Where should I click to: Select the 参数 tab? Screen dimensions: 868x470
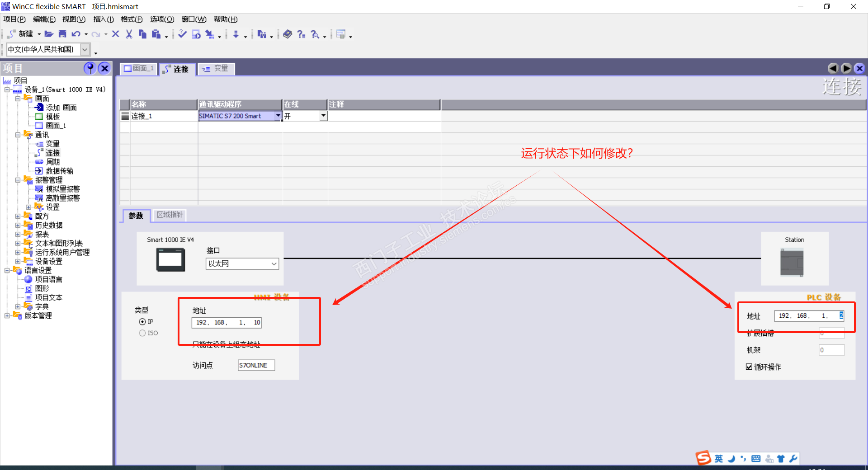(x=136, y=215)
